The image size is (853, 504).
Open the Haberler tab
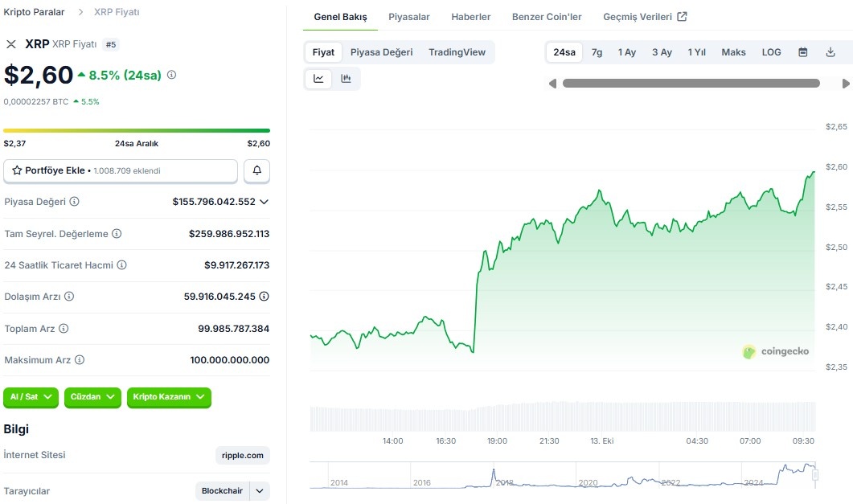click(x=470, y=17)
